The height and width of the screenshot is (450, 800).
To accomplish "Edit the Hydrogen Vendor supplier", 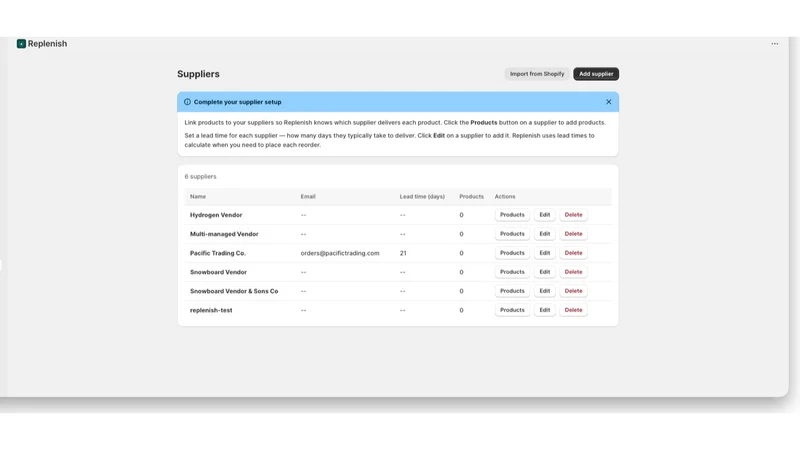I will (544, 215).
